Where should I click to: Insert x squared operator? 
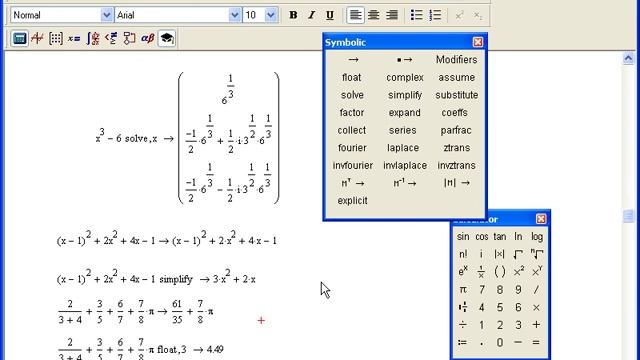pos(518,272)
